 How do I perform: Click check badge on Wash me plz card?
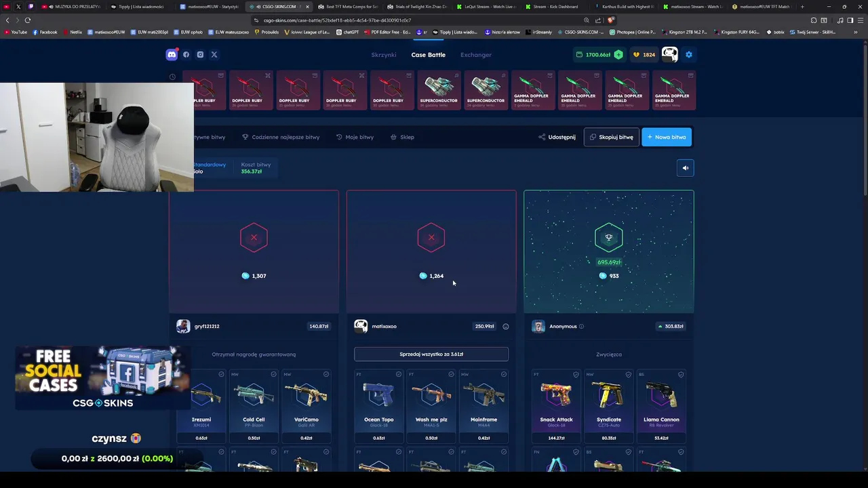[451, 374]
